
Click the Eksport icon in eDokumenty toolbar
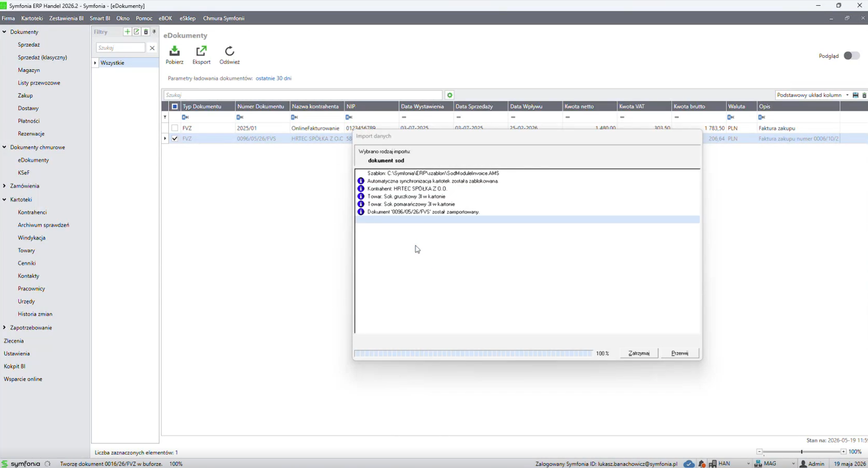pyautogui.click(x=201, y=51)
